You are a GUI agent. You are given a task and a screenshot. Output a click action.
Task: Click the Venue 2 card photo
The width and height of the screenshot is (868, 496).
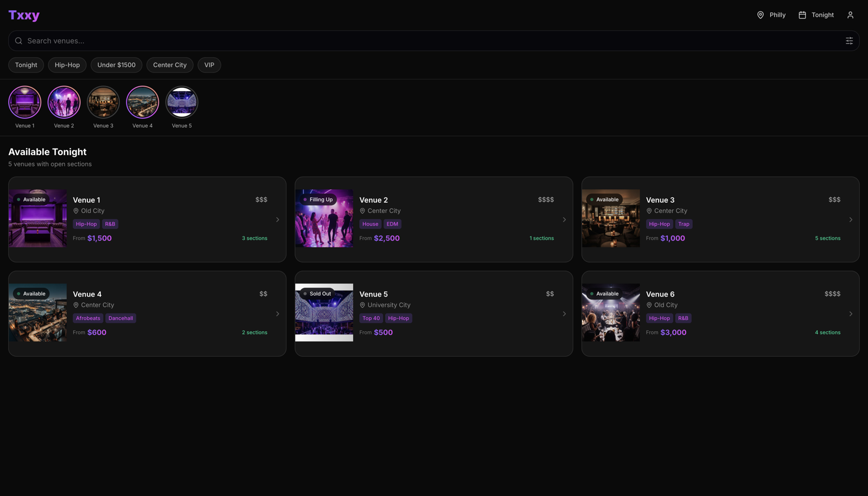click(324, 218)
